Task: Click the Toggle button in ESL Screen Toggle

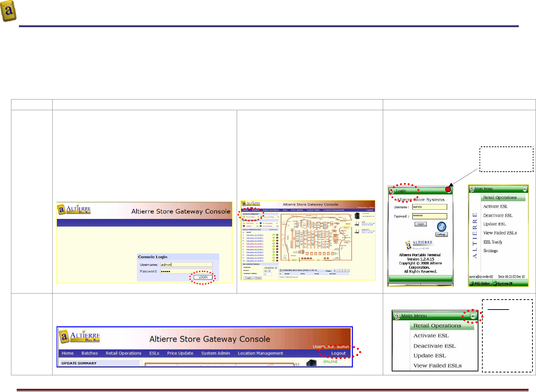Action: pyautogui.click(x=248, y=278)
